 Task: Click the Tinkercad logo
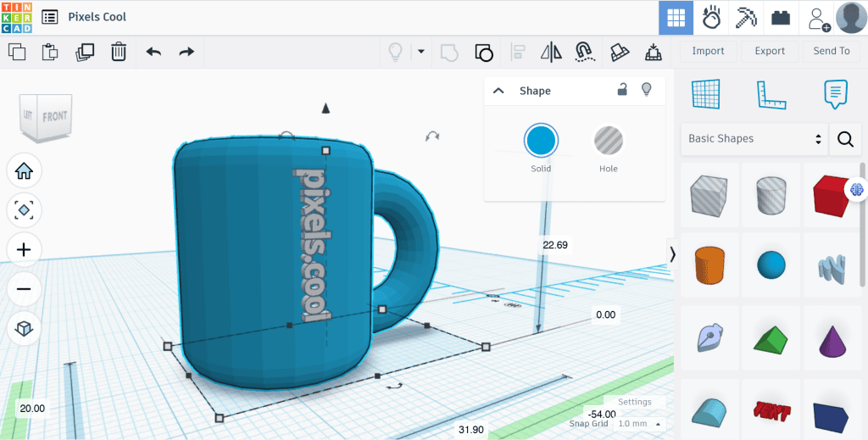(x=17, y=17)
